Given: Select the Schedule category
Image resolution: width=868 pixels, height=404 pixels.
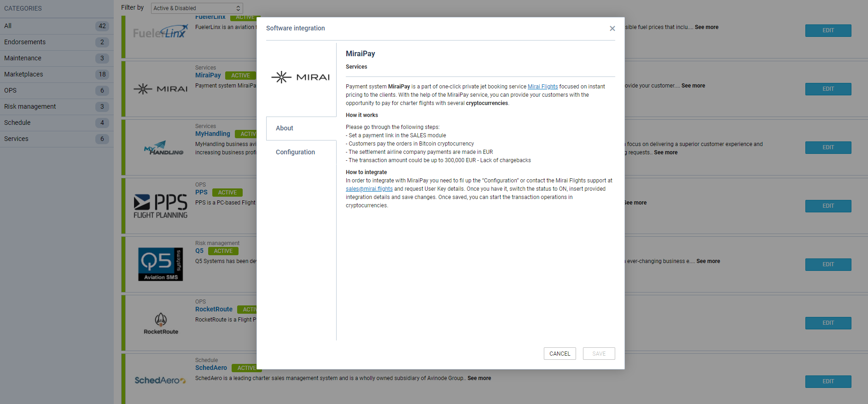Looking at the screenshot, I should 57,123.
